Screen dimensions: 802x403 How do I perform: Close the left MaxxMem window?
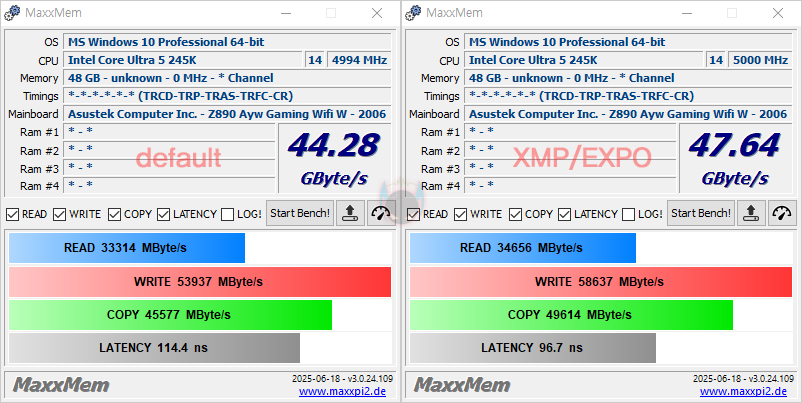click(x=377, y=13)
